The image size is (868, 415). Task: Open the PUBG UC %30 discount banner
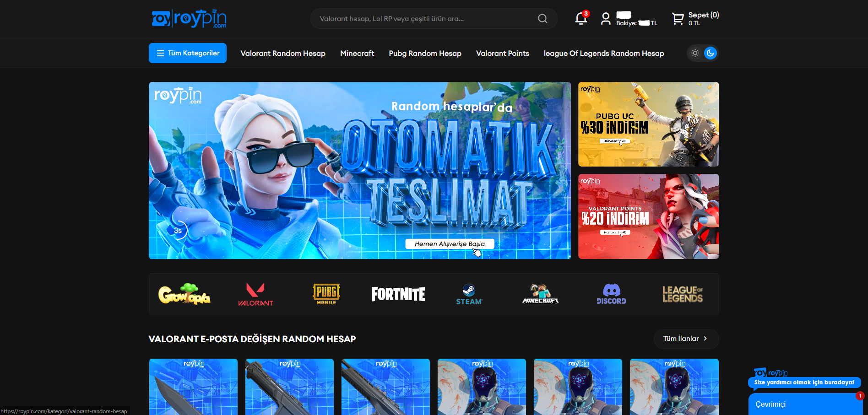648,124
